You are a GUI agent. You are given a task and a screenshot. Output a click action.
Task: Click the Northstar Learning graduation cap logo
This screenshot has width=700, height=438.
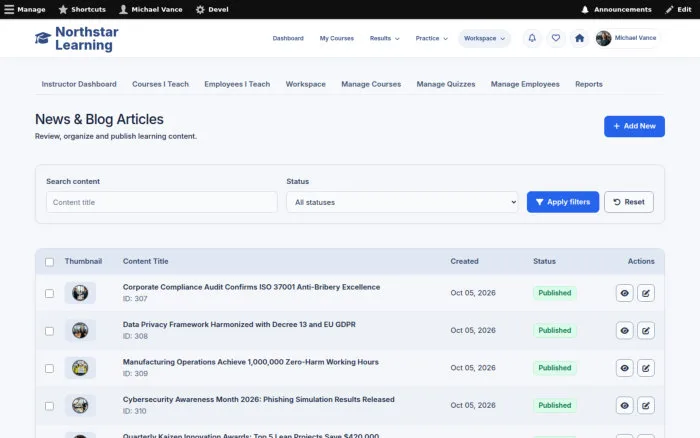(x=43, y=38)
